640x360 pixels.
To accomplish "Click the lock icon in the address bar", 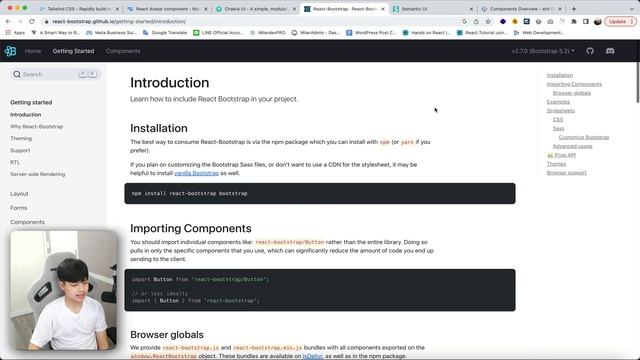I will pos(47,21).
